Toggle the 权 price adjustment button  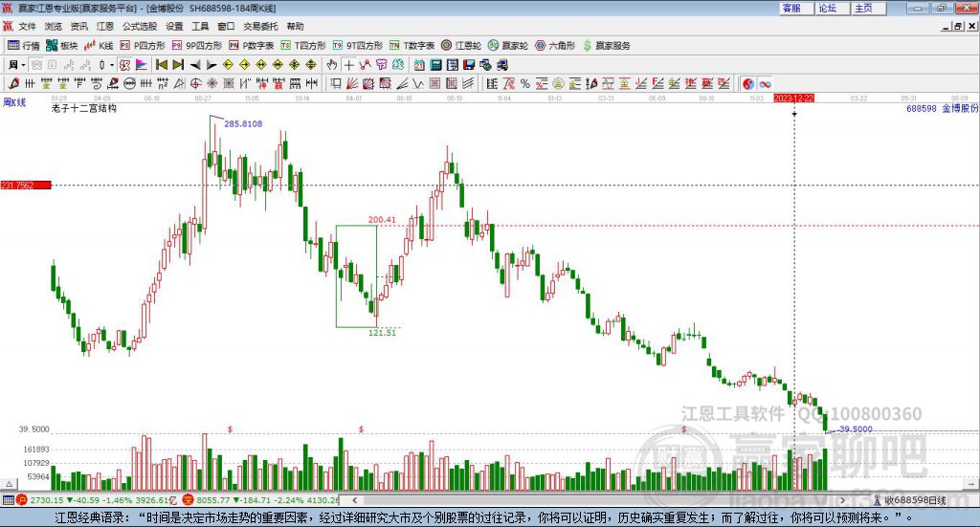point(124,65)
